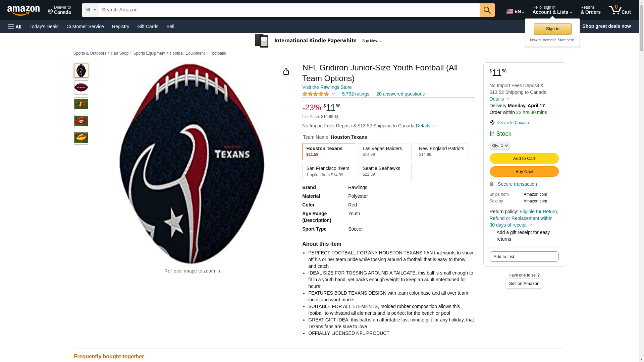Click the Search Amazon input field
This screenshot has height=362, width=644.
(289, 10)
